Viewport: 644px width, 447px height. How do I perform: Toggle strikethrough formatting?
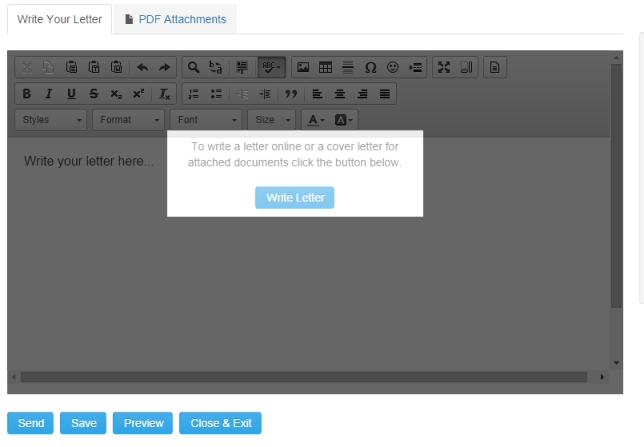(x=94, y=94)
